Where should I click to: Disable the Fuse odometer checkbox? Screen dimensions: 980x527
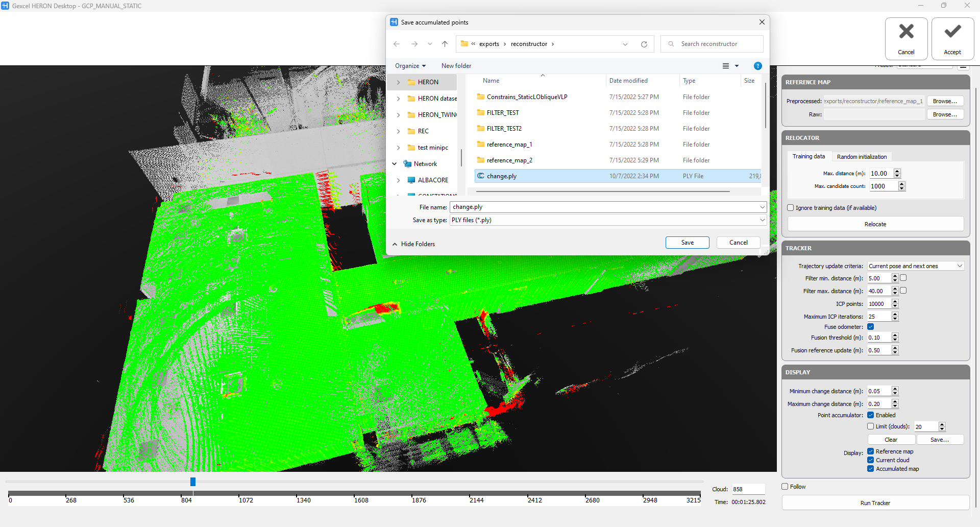tap(871, 327)
